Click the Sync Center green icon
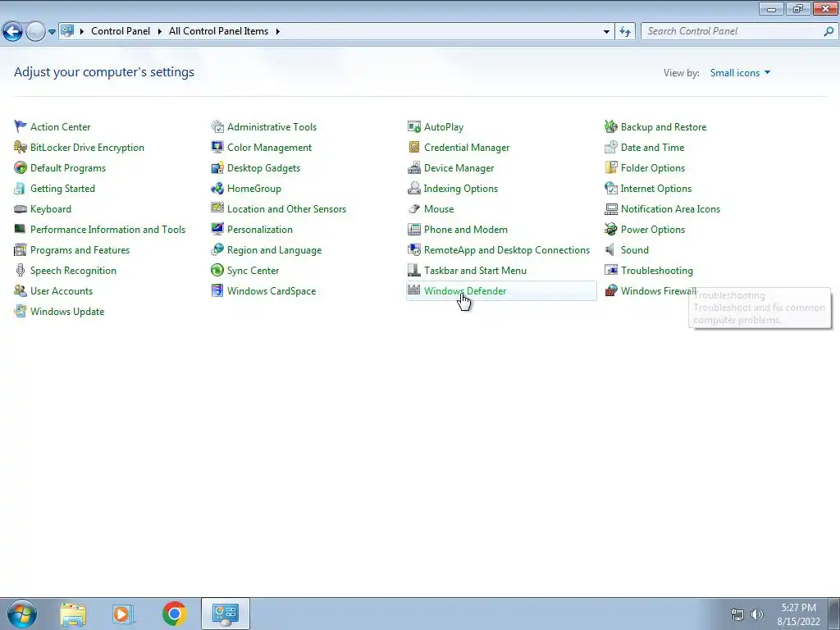 click(217, 270)
